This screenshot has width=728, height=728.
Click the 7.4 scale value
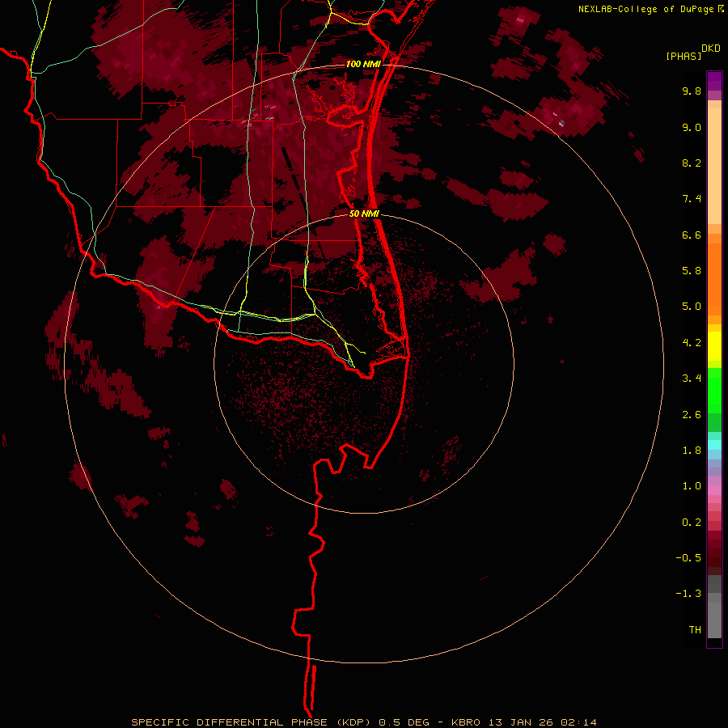692,199
